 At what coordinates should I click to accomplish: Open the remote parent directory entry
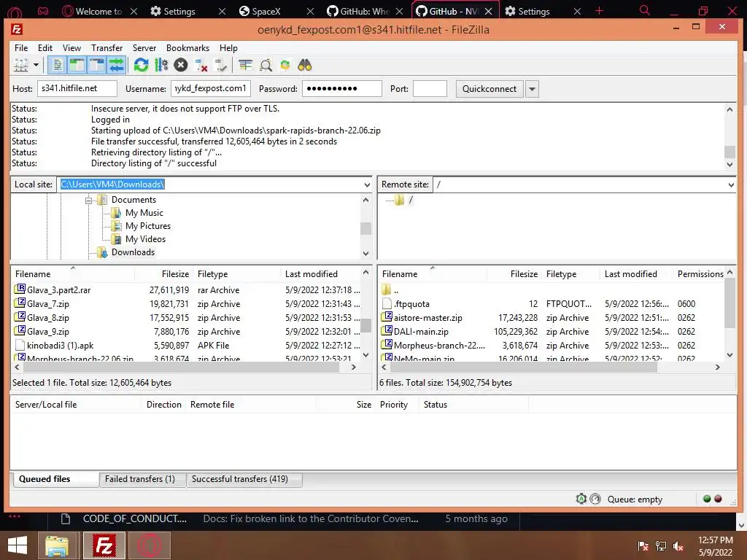click(396, 290)
